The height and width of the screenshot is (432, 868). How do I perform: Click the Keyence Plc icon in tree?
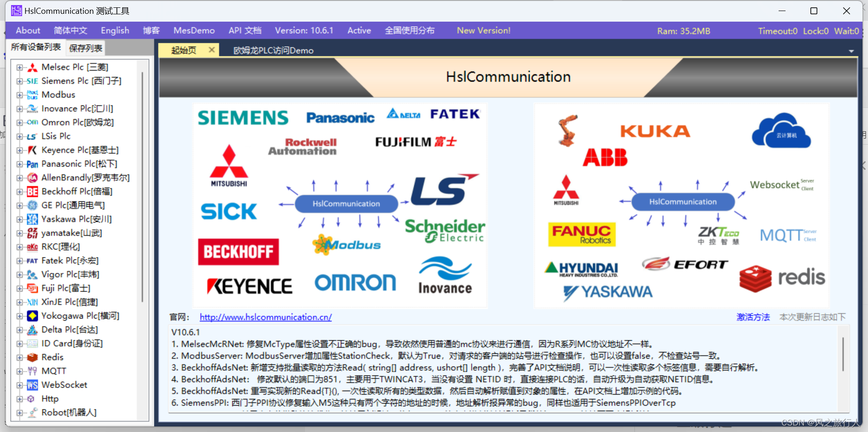point(32,150)
